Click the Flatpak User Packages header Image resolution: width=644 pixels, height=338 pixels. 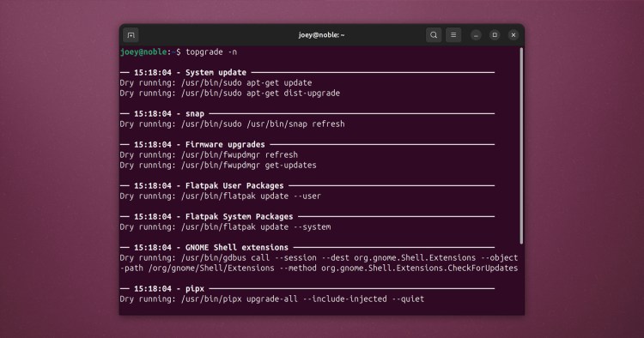234,186
